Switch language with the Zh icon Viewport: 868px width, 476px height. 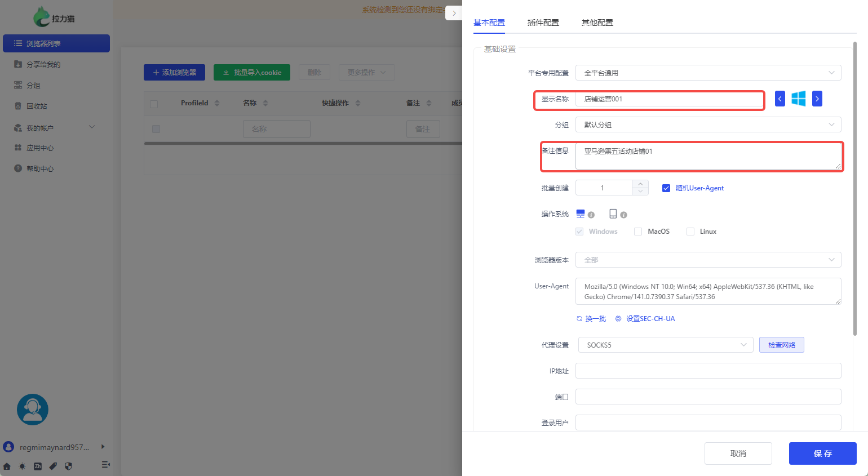pos(38,466)
